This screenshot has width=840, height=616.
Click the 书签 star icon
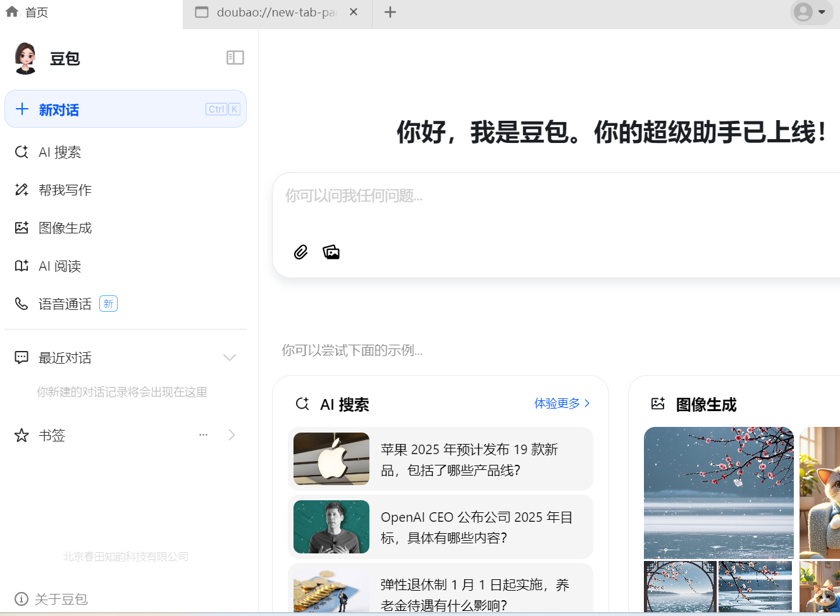pos(22,435)
